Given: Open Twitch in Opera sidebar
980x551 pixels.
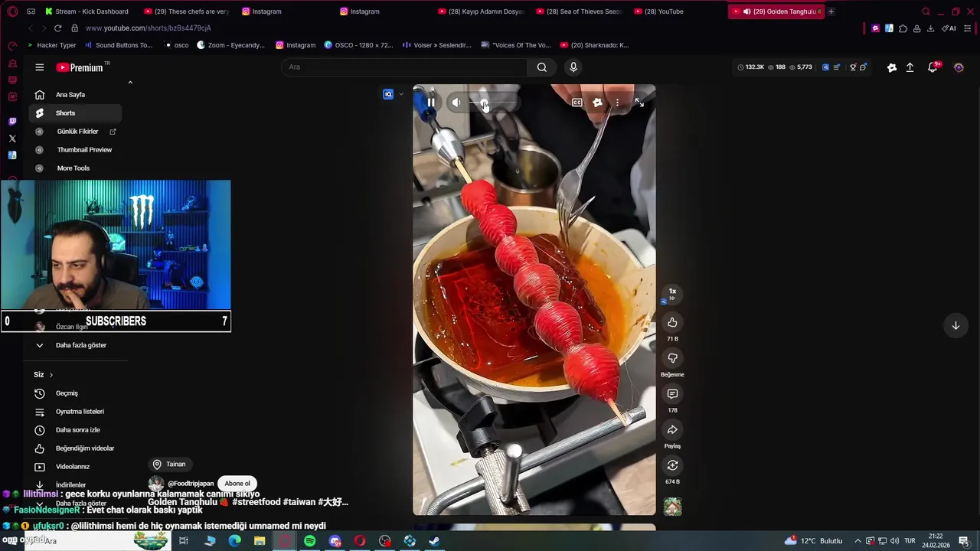Looking at the screenshot, I should coord(12,122).
